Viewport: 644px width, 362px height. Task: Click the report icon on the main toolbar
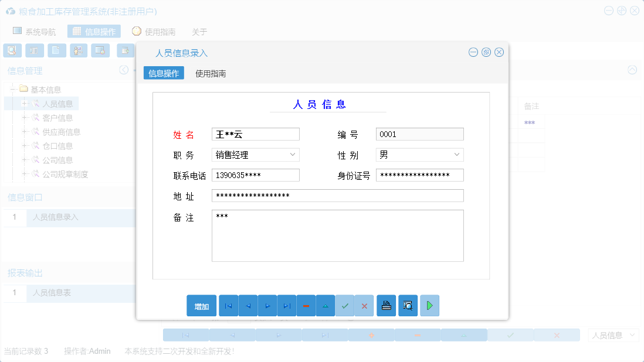[35, 50]
